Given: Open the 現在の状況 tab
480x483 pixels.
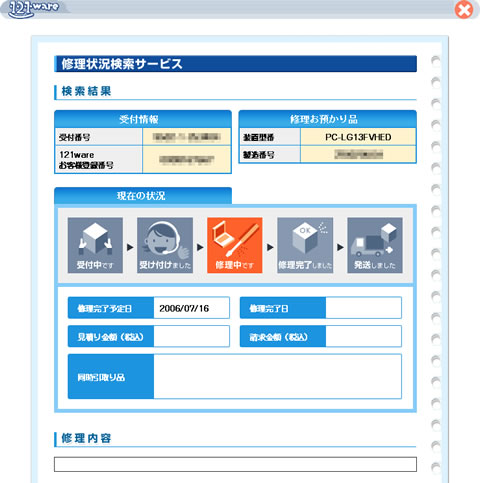Looking at the screenshot, I should (x=143, y=196).
